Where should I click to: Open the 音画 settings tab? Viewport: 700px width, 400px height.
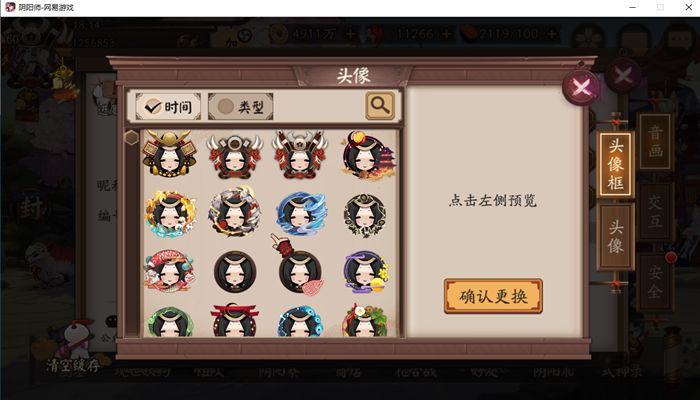click(x=655, y=142)
